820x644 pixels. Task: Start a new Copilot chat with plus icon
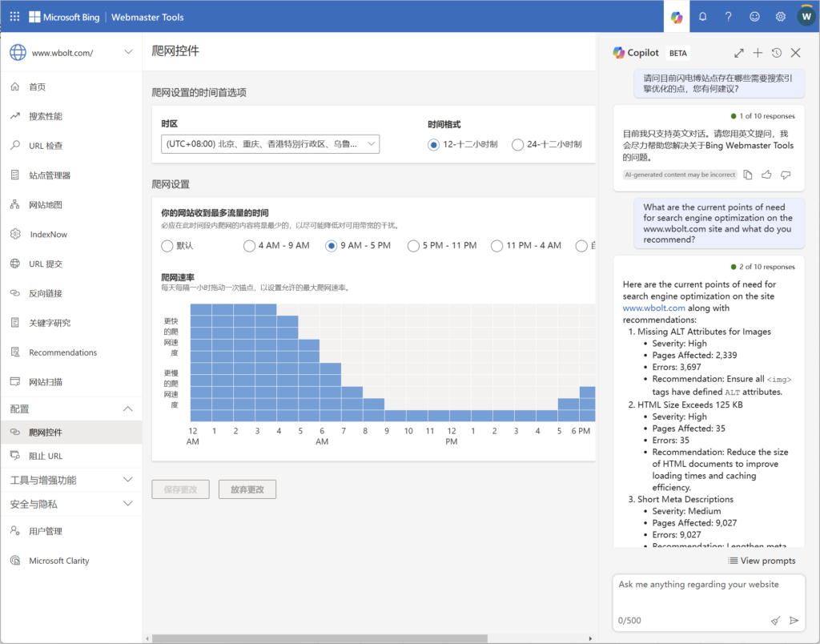[x=758, y=53]
